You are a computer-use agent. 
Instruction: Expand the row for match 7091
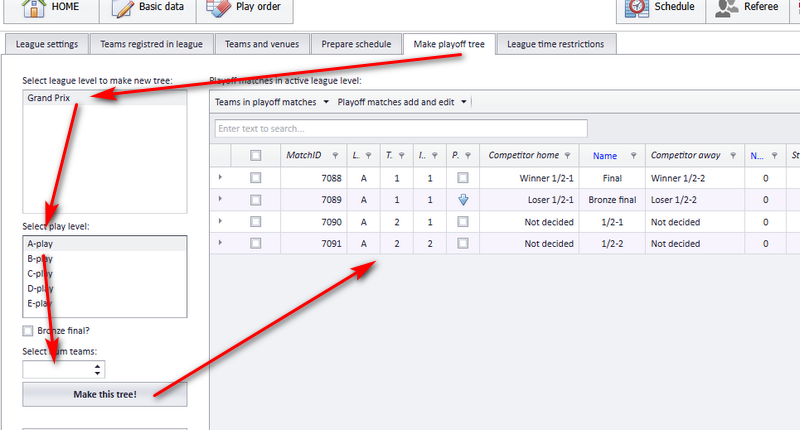pyautogui.click(x=220, y=242)
